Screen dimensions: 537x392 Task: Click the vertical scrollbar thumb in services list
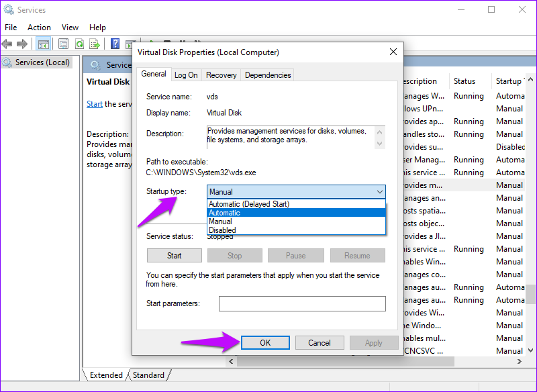(530, 294)
